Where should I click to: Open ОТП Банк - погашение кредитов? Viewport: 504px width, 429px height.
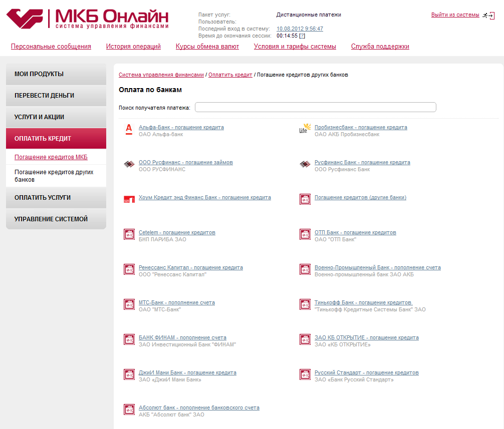pyautogui.click(x=355, y=232)
